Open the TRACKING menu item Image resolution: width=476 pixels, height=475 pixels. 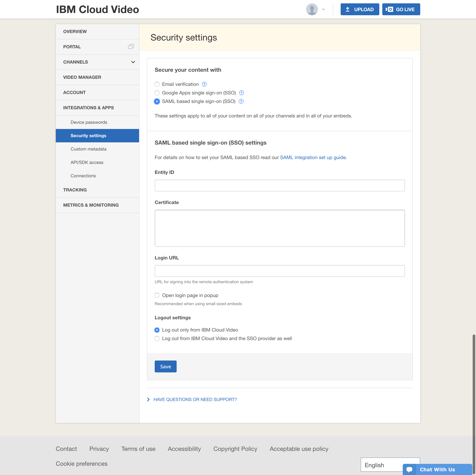97,190
